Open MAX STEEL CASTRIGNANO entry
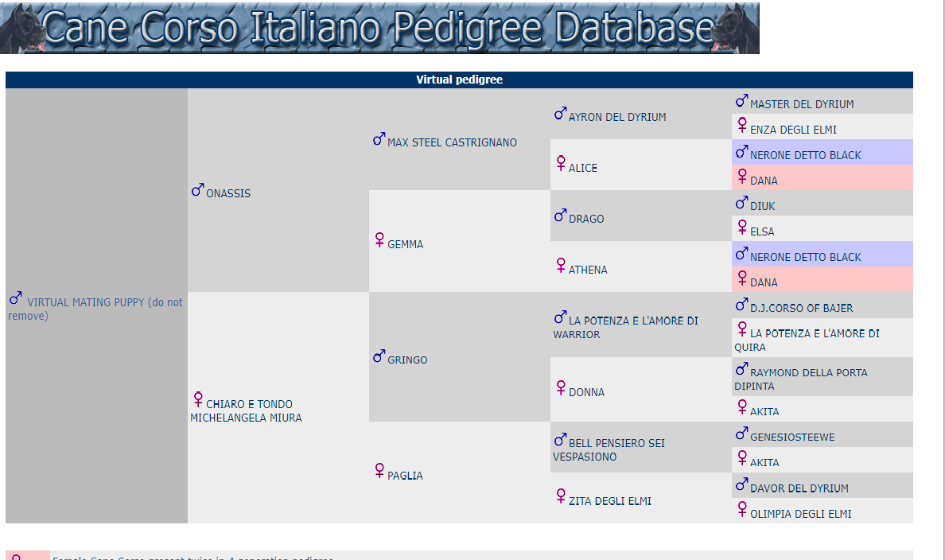945x560 pixels. (x=452, y=143)
